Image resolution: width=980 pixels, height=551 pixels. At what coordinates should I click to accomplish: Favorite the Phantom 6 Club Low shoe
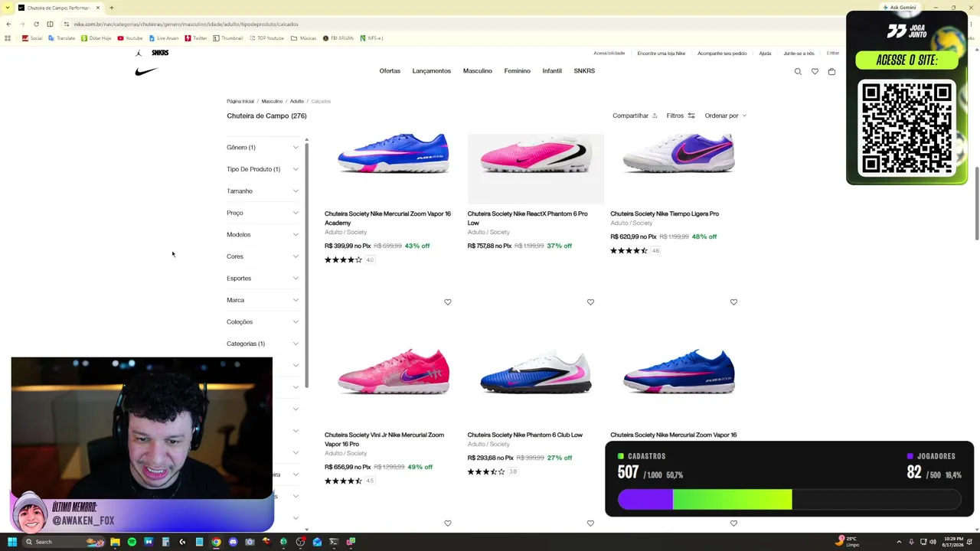(x=590, y=302)
